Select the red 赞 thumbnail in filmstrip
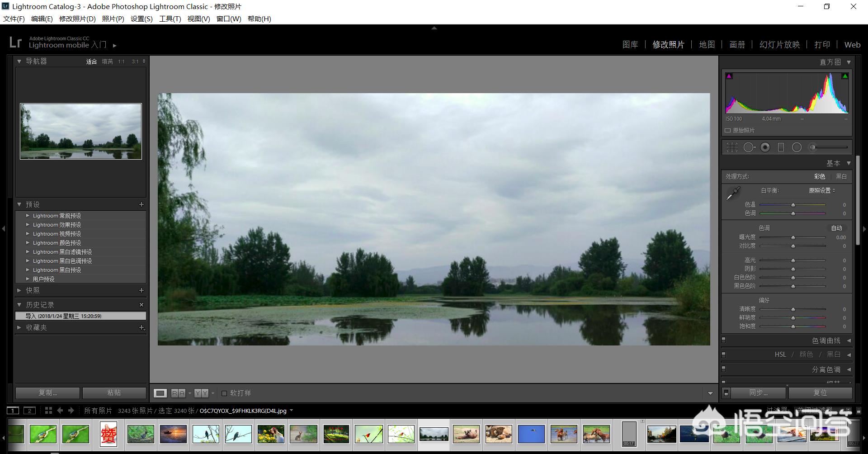The width and height of the screenshot is (868, 454). tap(108, 434)
